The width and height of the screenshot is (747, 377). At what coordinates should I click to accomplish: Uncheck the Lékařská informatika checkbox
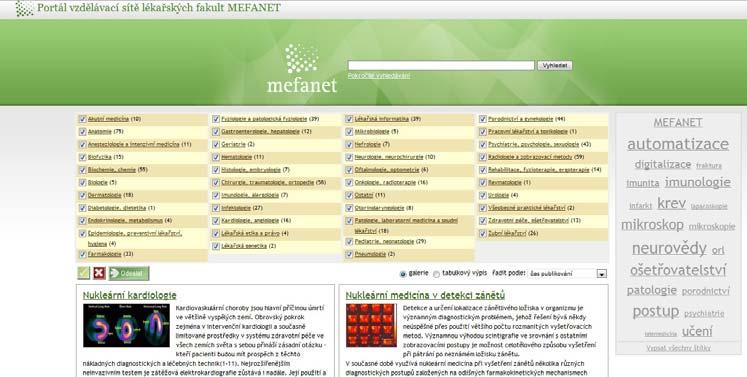click(349, 119)
